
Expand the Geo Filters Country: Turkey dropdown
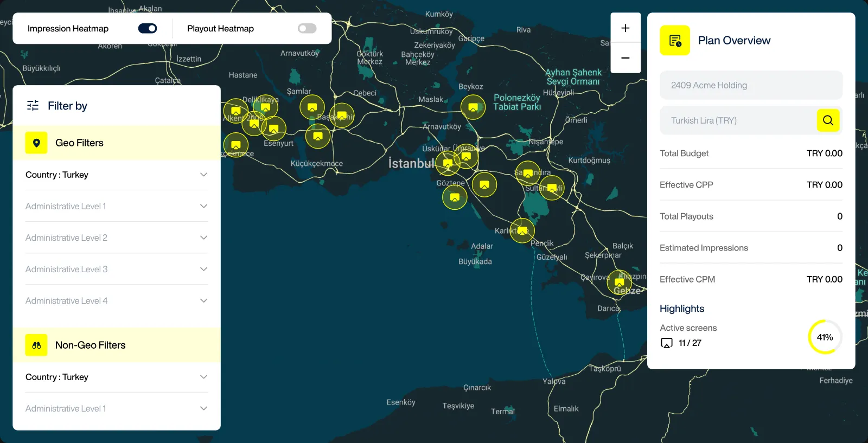pyautogui.click(x=117, y=175)
